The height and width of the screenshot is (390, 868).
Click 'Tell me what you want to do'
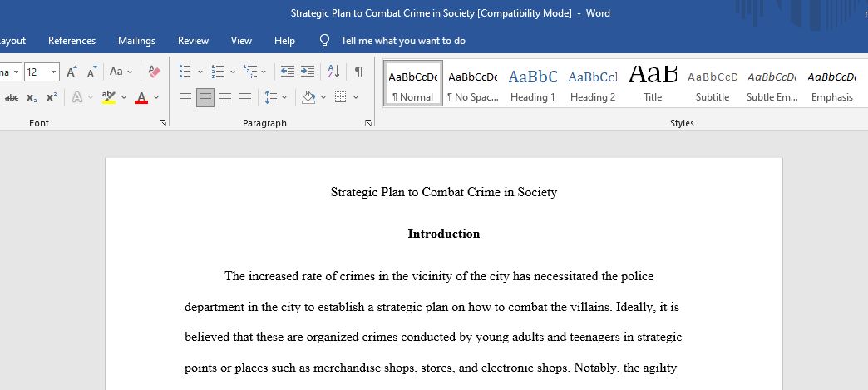click(403, 41)
